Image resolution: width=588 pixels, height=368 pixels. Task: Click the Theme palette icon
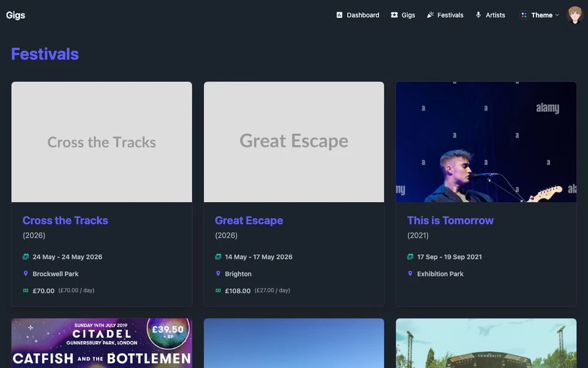[524, 15]
